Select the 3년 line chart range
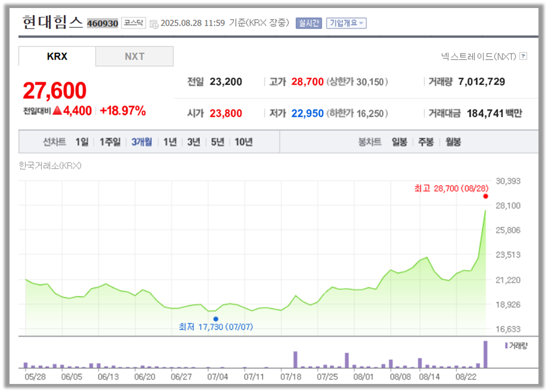The width and height of the screenshot is (548, 392). click(x=194, y=142)
